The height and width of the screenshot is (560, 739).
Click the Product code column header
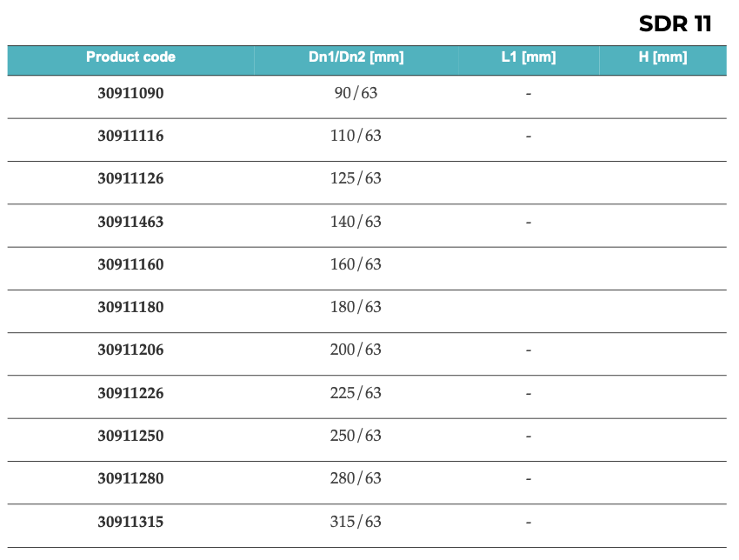point(130,57)
